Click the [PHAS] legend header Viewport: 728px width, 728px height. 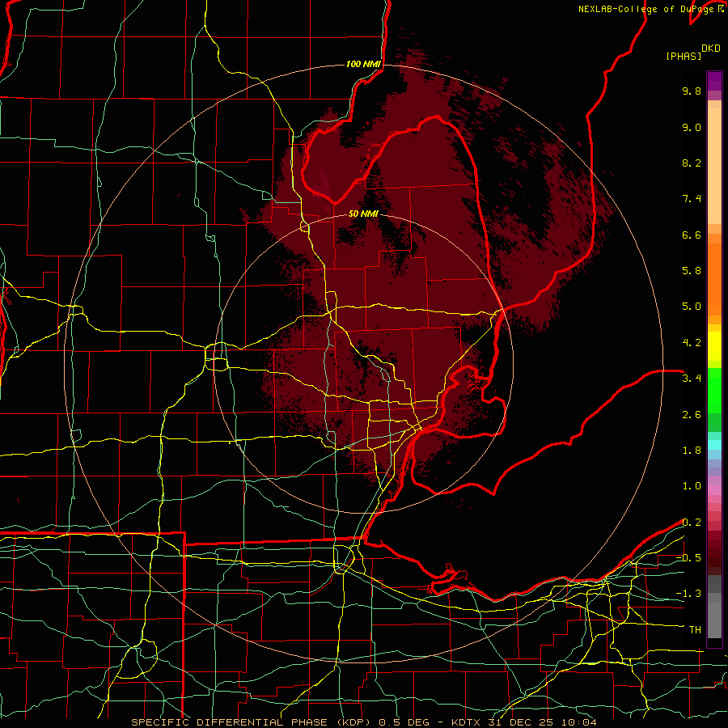684,57
